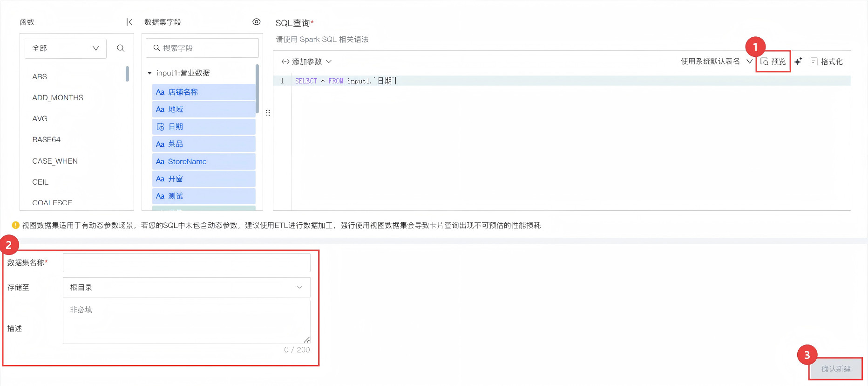Toggle the eye icon beside 数据集字段
The image size is (868, 386).
pos(256,22)
